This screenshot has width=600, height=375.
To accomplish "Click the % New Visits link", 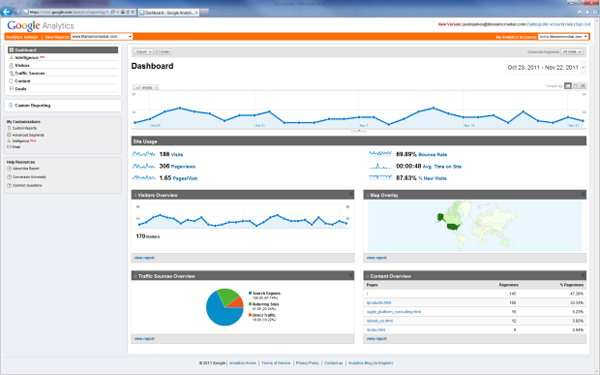I will click(432, 178).
